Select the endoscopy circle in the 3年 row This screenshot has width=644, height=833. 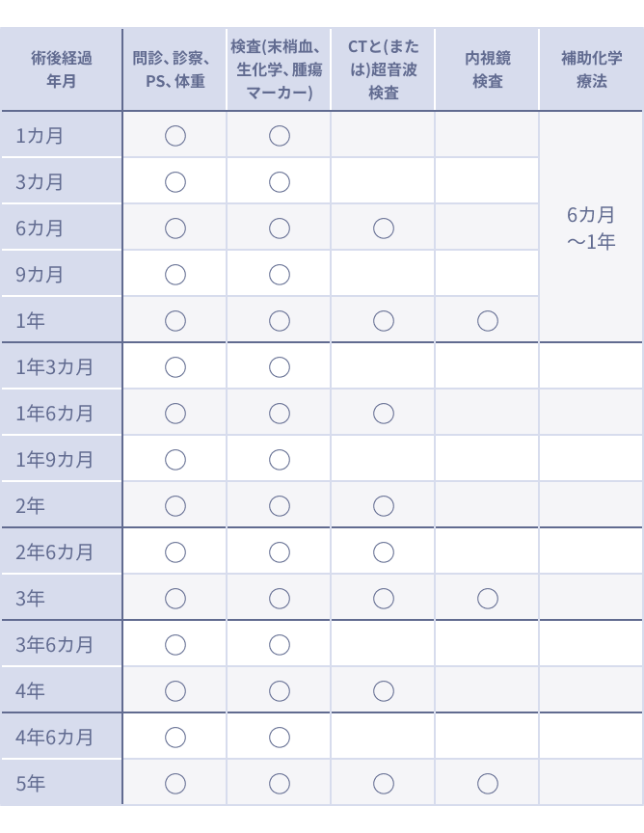tap(488, 599)
